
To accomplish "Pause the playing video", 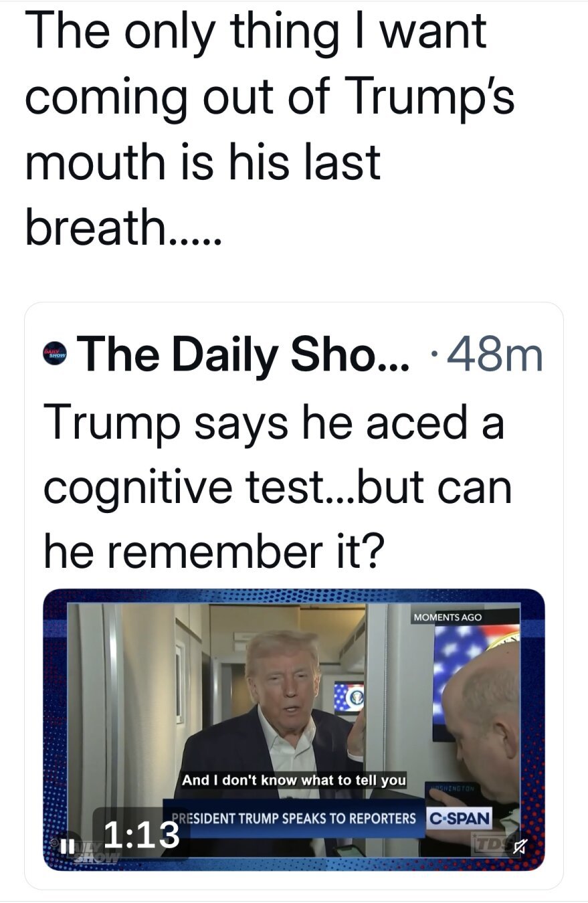I will click(x=65, y=846).
